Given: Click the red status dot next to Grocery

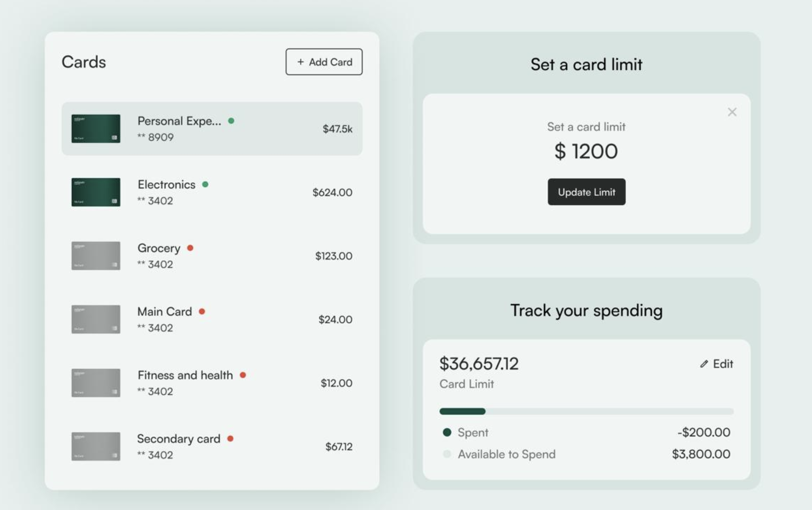Looking at the screenshot, I should [190, 248].
